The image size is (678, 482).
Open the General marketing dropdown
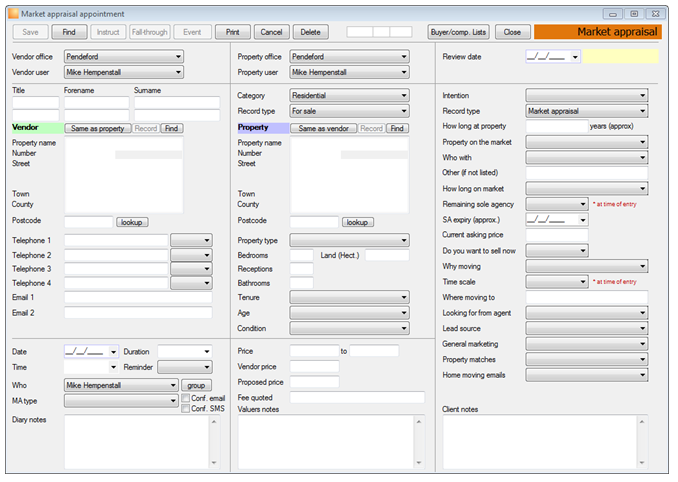point(587,344)
